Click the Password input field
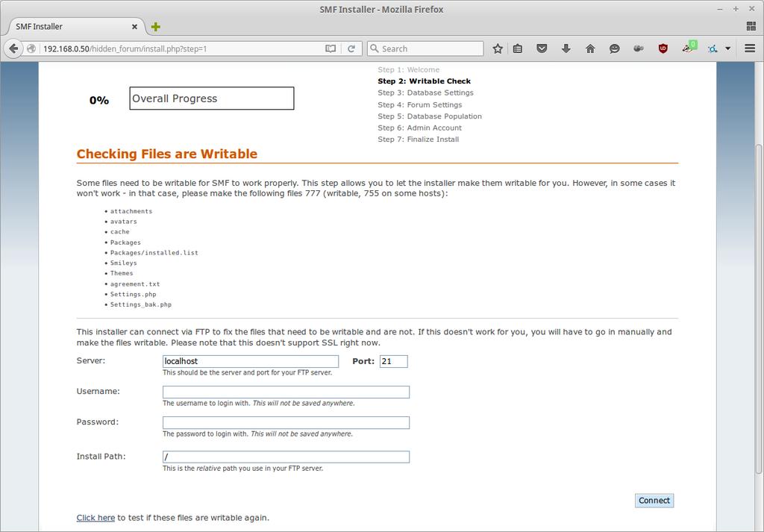 [286, 423]
